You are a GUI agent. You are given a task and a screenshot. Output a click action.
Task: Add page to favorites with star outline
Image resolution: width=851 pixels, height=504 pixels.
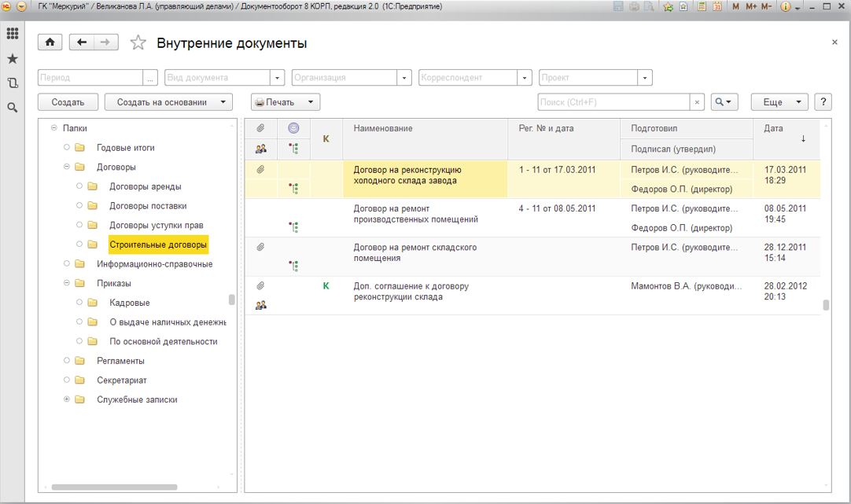click(x=138, y=43)
